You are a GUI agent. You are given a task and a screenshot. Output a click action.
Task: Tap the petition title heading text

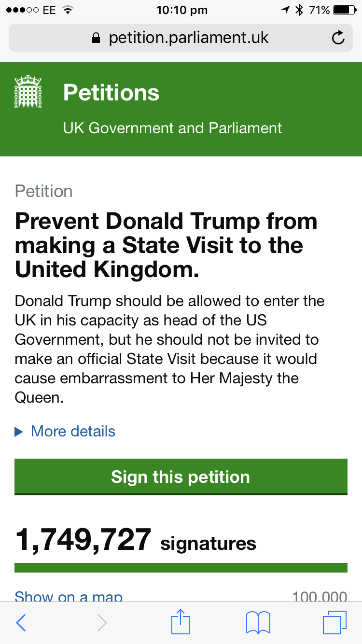(166, 246)
